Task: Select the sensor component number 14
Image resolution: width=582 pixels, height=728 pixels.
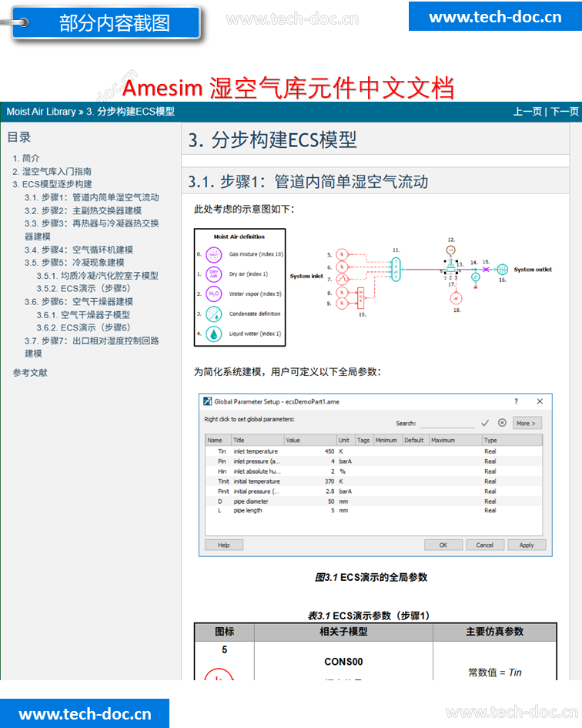Action: (475, 277)
